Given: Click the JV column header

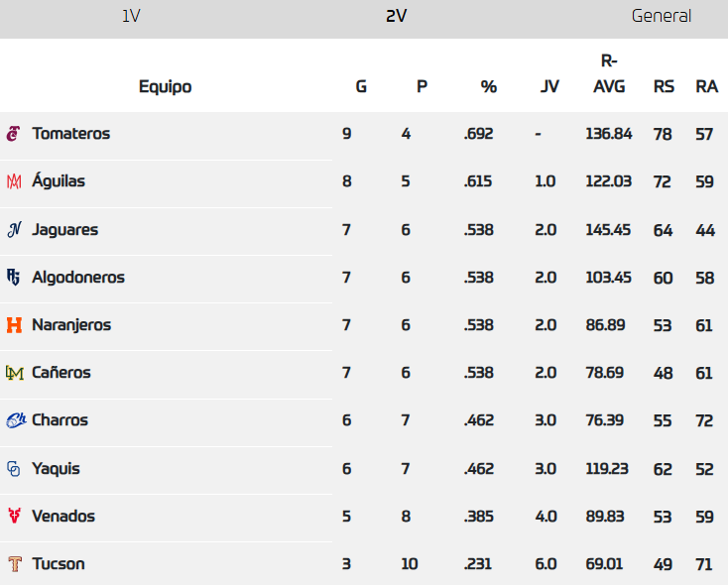Looking at the screenshot, I should (549, 86).
